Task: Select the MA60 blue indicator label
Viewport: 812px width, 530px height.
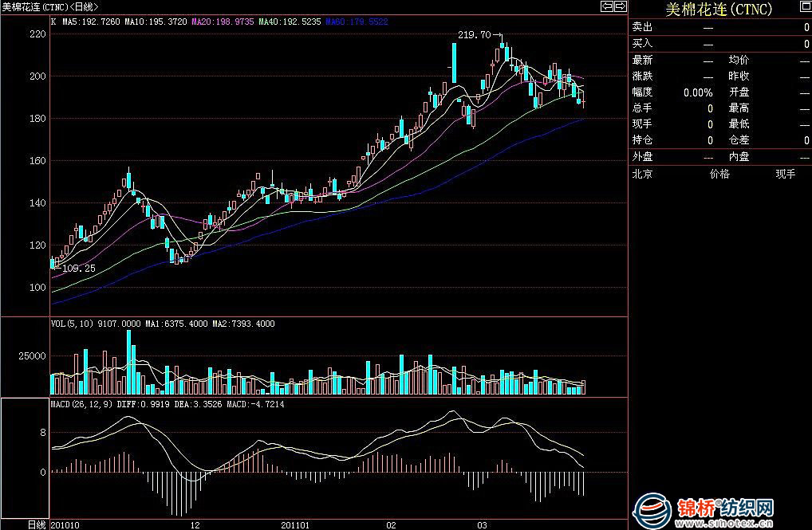Action: point(356,22)
